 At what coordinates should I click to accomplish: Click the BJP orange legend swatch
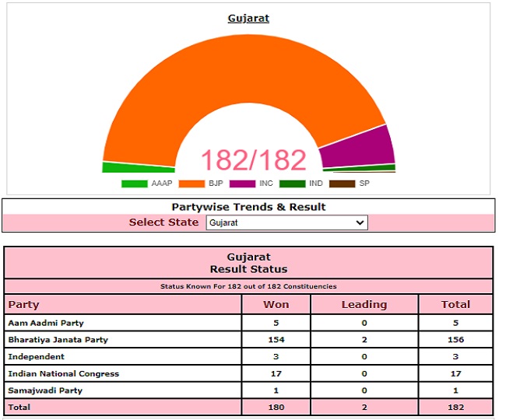pyautogui.click(x=191, y=184)
